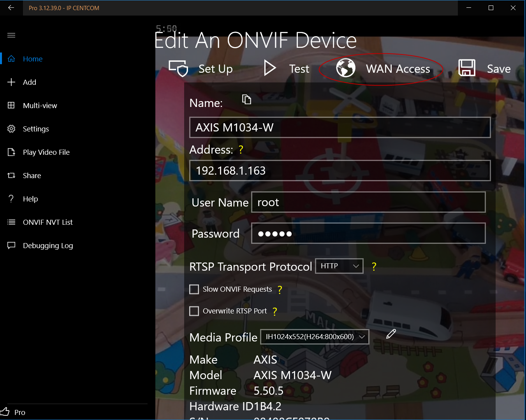Maximize the IP CENTCOM window
526x420 pixels.
pyautogui.click(x=491, y=8)
